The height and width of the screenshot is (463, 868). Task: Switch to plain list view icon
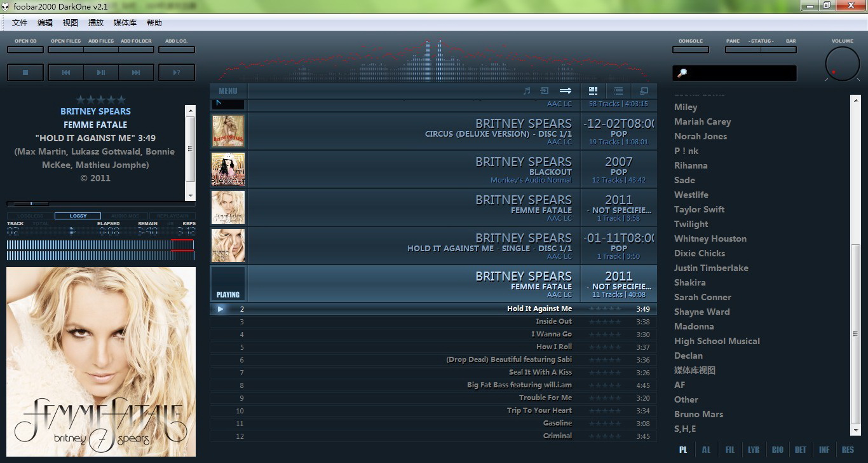coord(618,91)
